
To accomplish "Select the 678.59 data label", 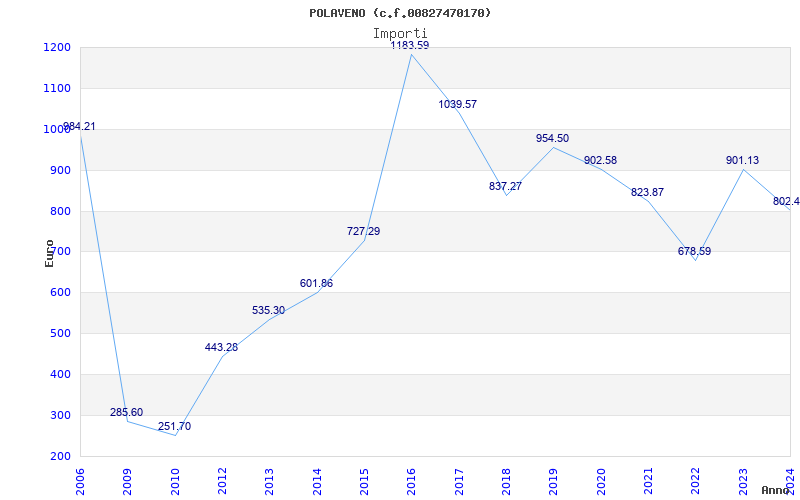I will click(x=694, y=252).
